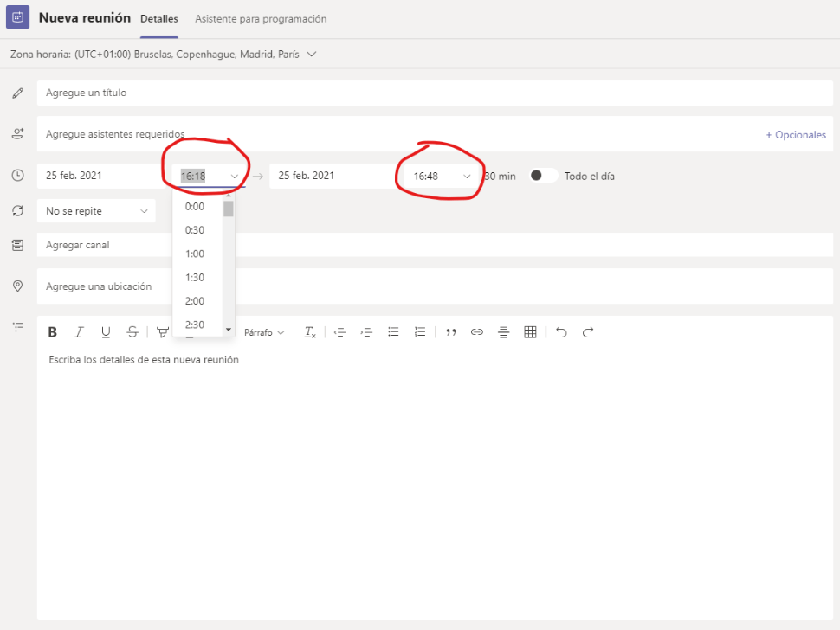Viewport: 840px width, 630px height.
Task: Toggle italic formatting
Action: 79,332
